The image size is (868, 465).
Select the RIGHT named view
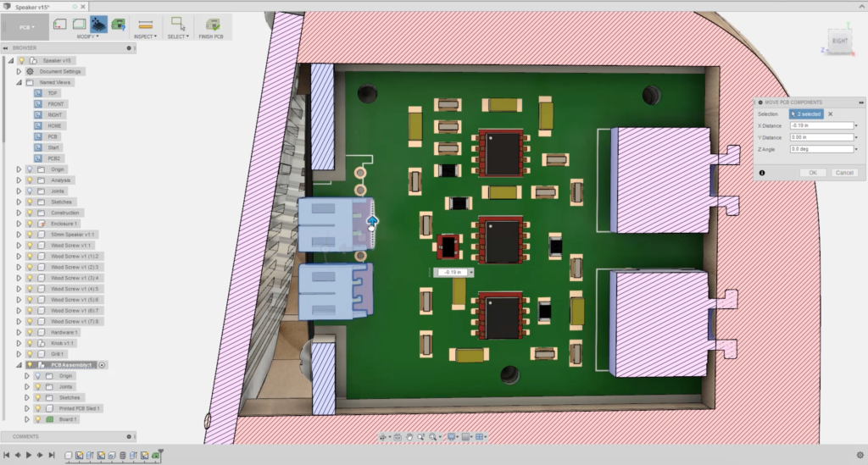(54, 115)
